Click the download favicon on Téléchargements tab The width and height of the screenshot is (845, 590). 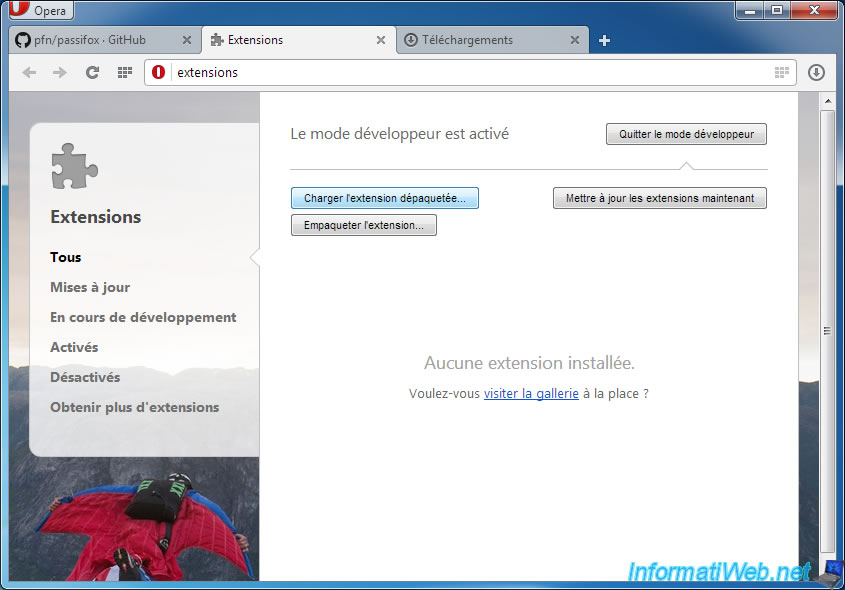click(411, 40)
